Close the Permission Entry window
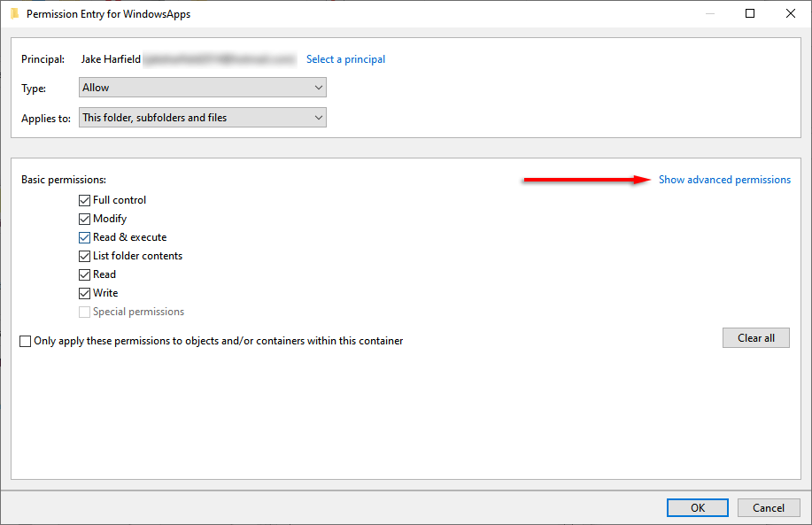The image size is (812, 525). click(790, 13)
